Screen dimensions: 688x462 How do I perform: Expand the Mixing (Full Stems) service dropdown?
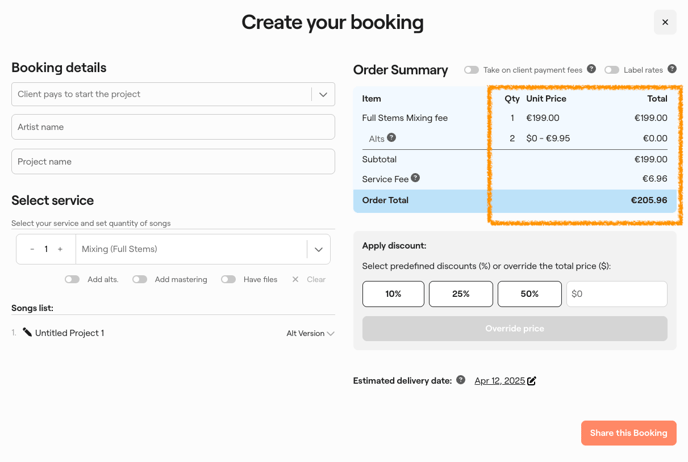pyautogui.click(x=319, y=249)
